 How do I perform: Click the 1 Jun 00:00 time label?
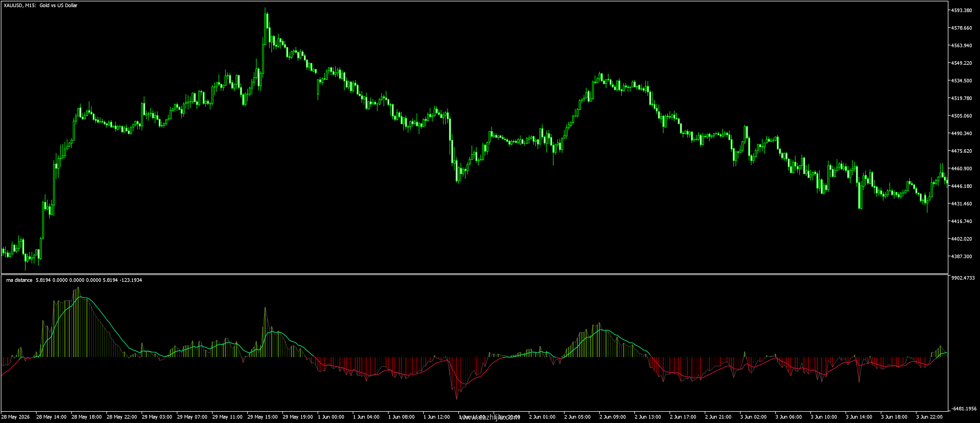coord(331,417)
